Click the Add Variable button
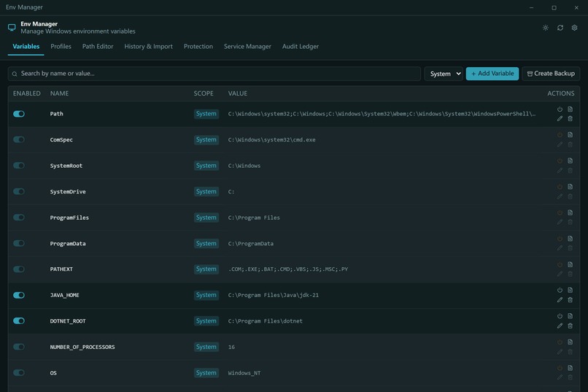This screenshot has height=392, width=588. (492, 74)
